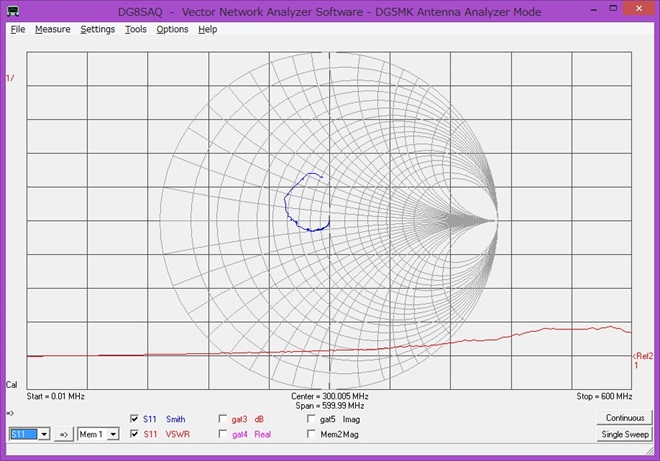This screenshot has width=660, height=461.
Task: Uncheck the S11 Smith trace checkbox
Action: [134, 418]
